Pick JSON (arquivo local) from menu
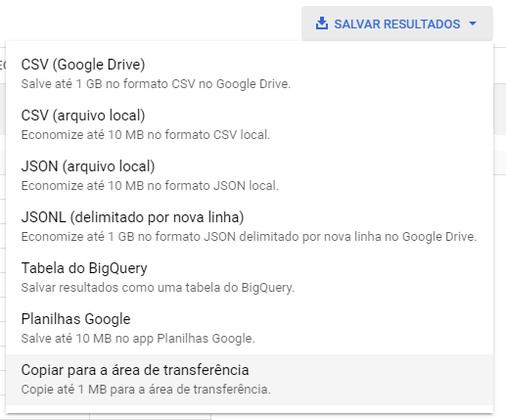The height and width of the screenshot is (420, 506). [250, 175]
